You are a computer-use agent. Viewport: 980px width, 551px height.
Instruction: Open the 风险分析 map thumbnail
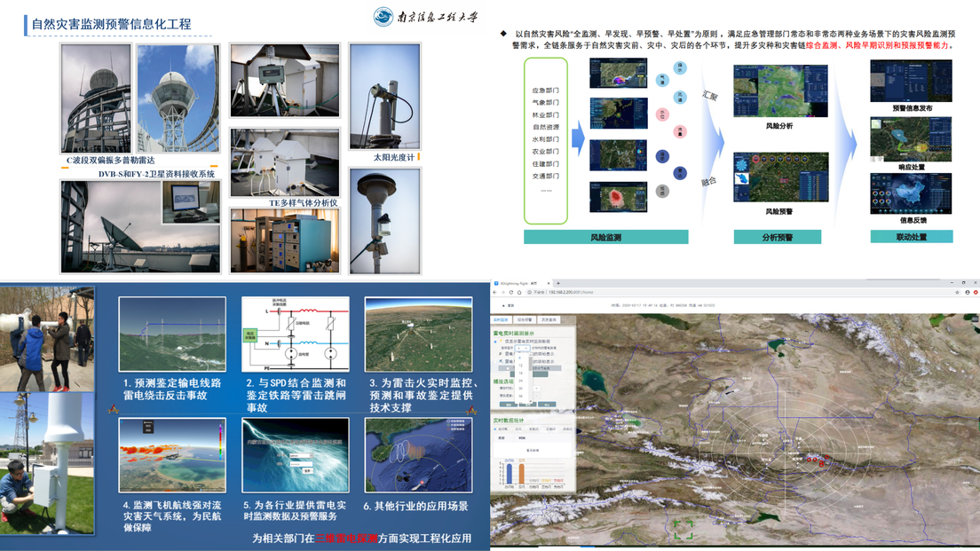tap(780, 91)
